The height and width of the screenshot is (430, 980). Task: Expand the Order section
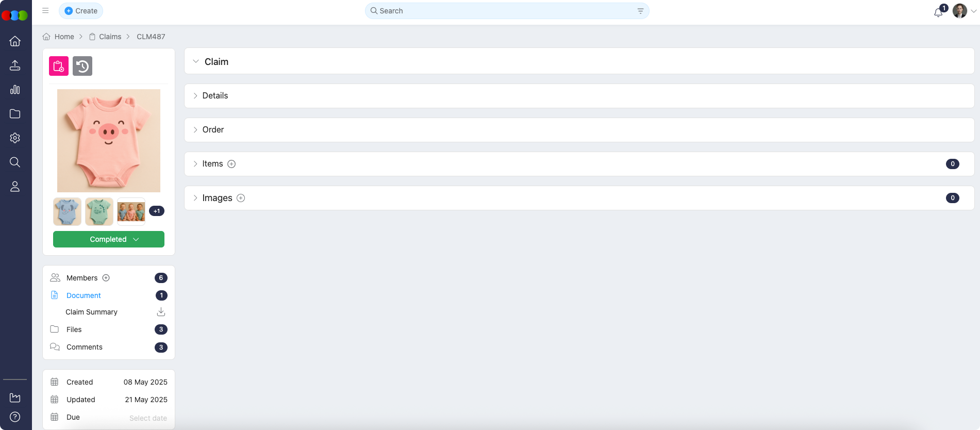(213, 130)
